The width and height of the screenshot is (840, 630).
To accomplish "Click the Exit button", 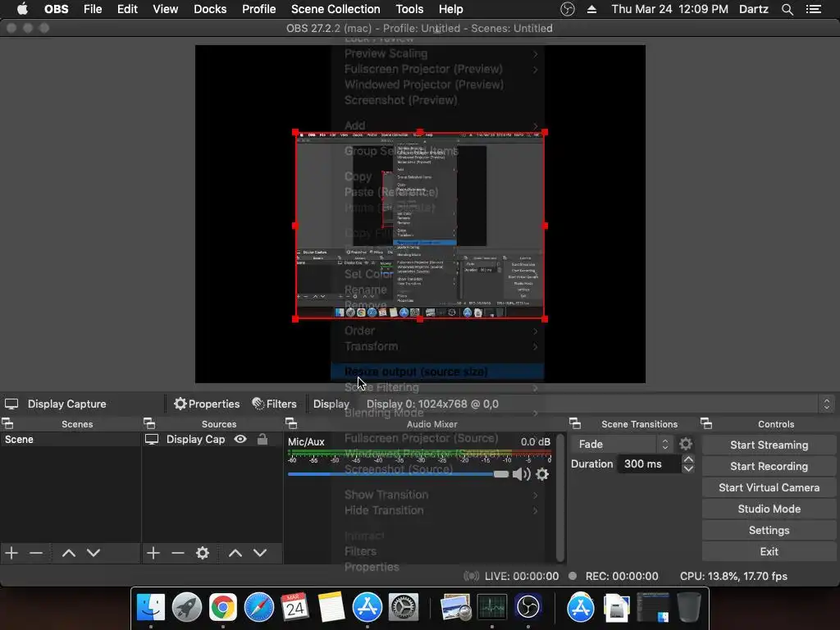I will pyautogui.click(x=769, y=551).
